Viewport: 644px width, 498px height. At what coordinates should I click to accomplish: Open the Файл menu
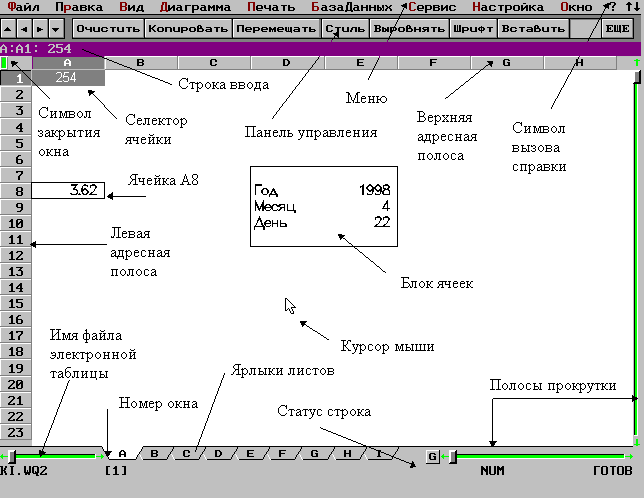point(23,7)
